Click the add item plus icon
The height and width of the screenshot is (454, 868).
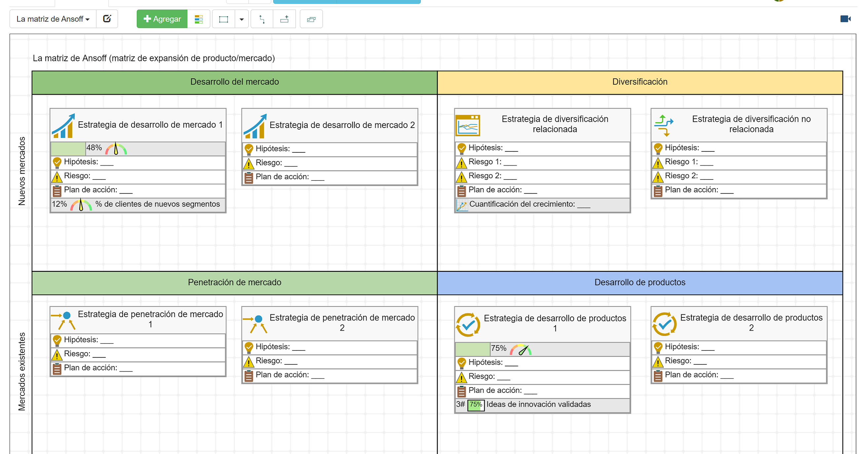284,19
